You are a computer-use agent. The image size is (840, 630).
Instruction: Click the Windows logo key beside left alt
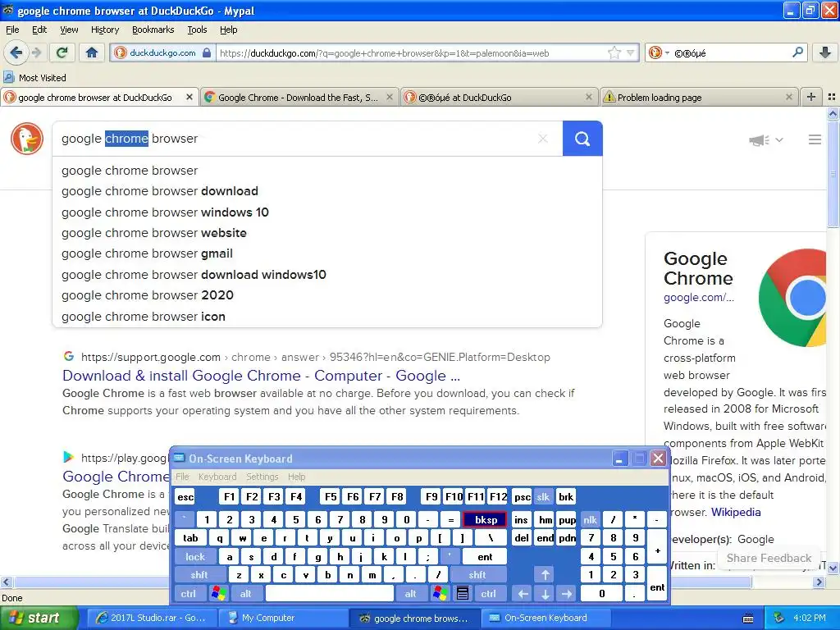point(218,594)
